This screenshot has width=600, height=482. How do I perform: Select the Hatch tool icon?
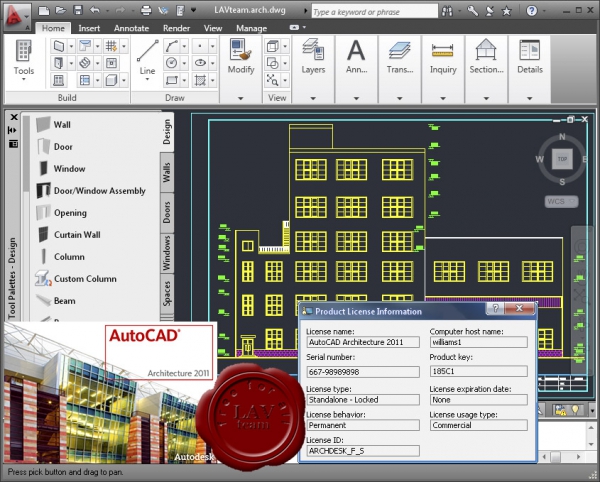pyautogui.click(x=200, y=80)
